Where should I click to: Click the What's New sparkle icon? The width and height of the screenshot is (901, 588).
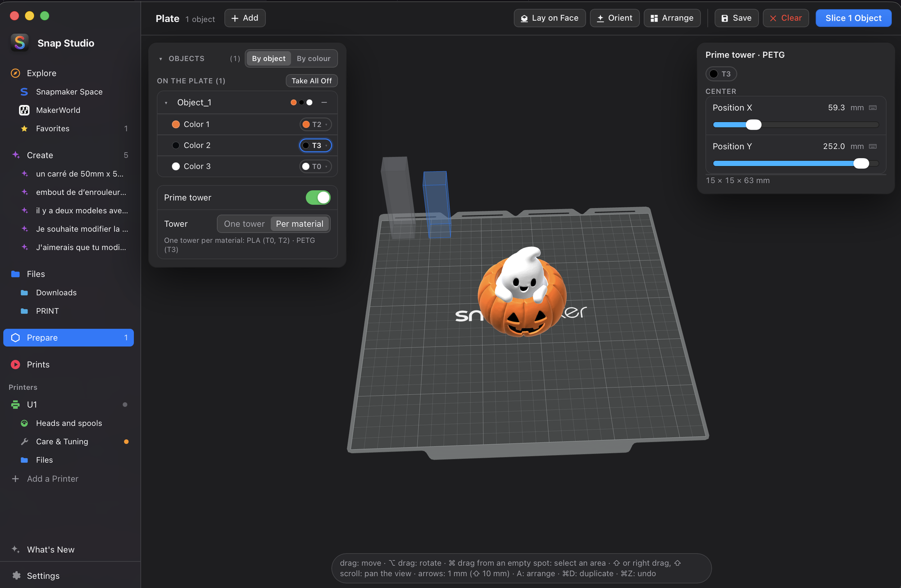click(x=16, y=549)
